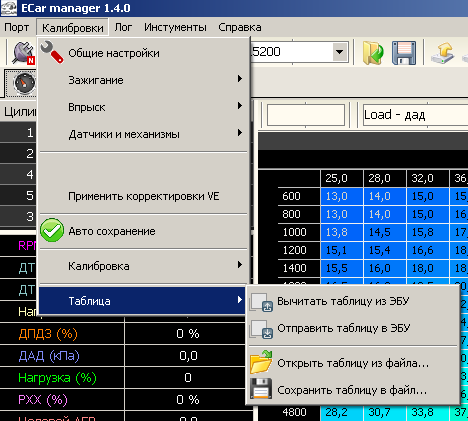
Task: Click ДАД value 0,0
Action: pos(188,356)
